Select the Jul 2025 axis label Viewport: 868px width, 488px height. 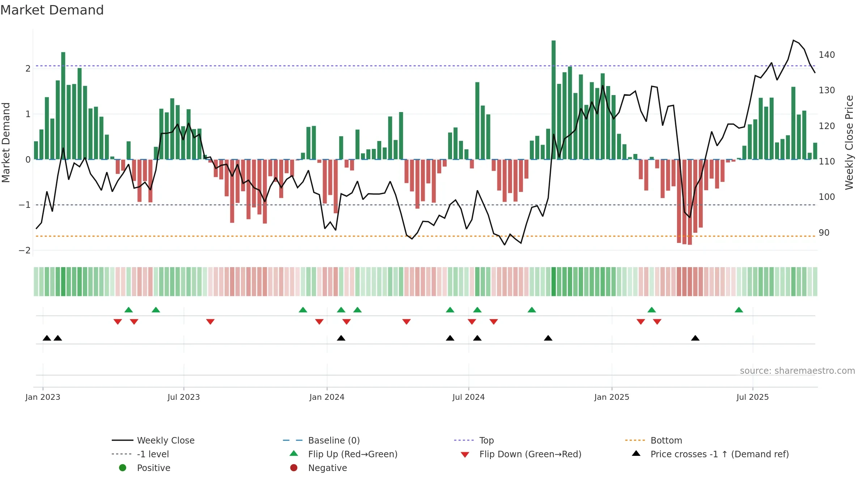pyautogui.click(x=753, y=397)
